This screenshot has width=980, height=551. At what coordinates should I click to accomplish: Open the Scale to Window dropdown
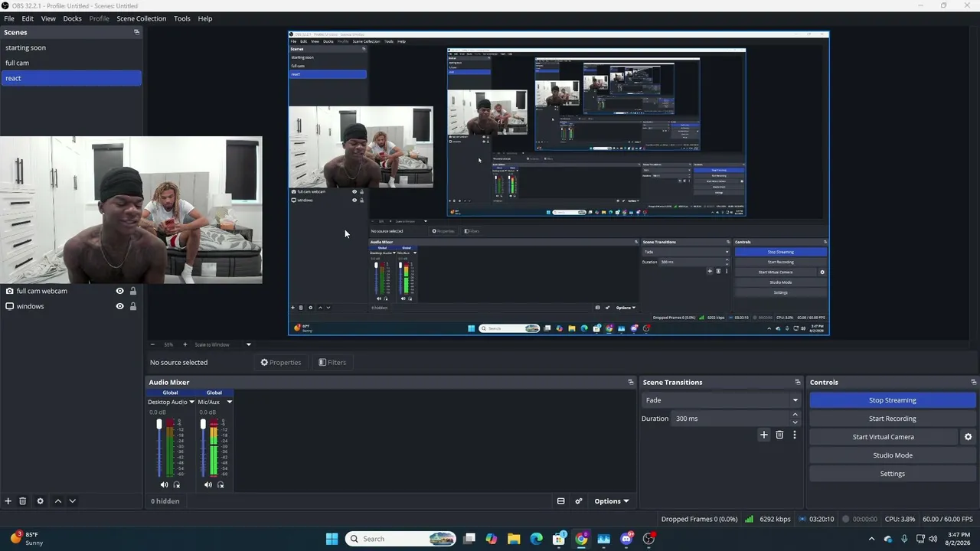click(223, 344)
